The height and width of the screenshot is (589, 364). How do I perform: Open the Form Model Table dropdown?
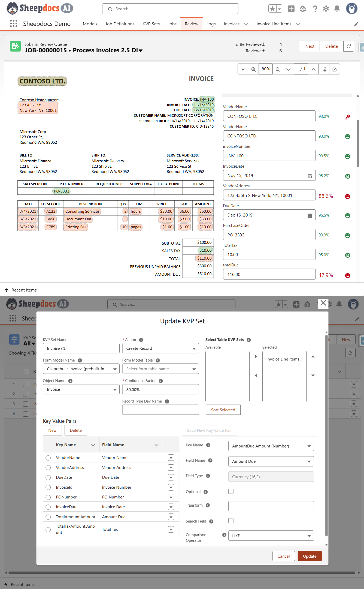coord(161,369)
